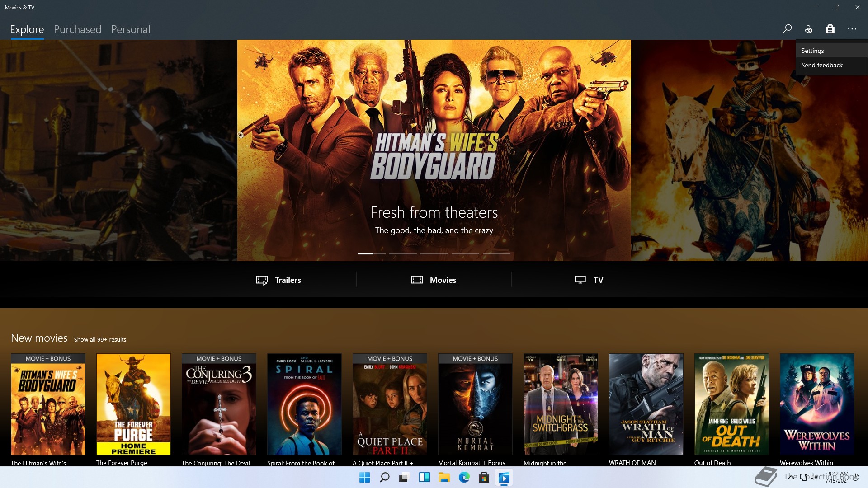Choose Send feedback from the menu
868x488 pixels.
(x=832, y=65)
